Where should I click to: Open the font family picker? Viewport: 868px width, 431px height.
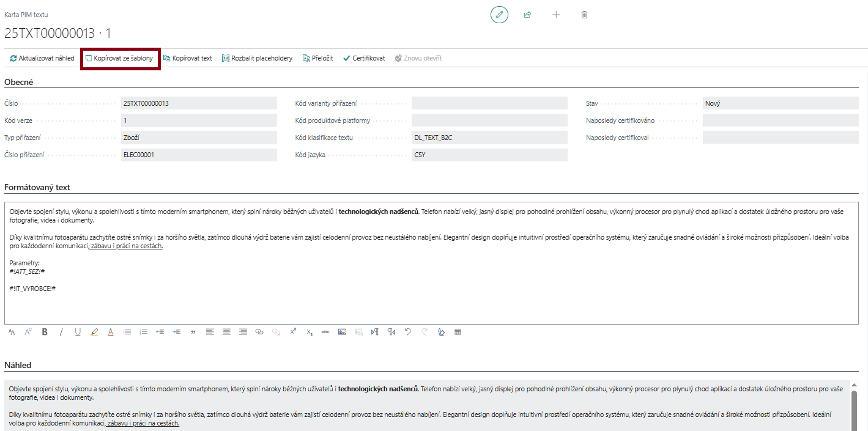tap(12, 332)
